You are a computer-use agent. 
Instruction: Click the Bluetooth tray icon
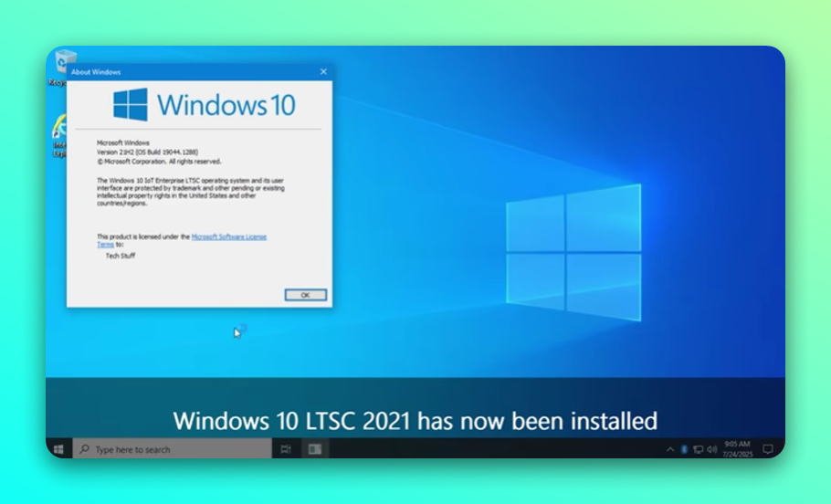click(684, 449)
